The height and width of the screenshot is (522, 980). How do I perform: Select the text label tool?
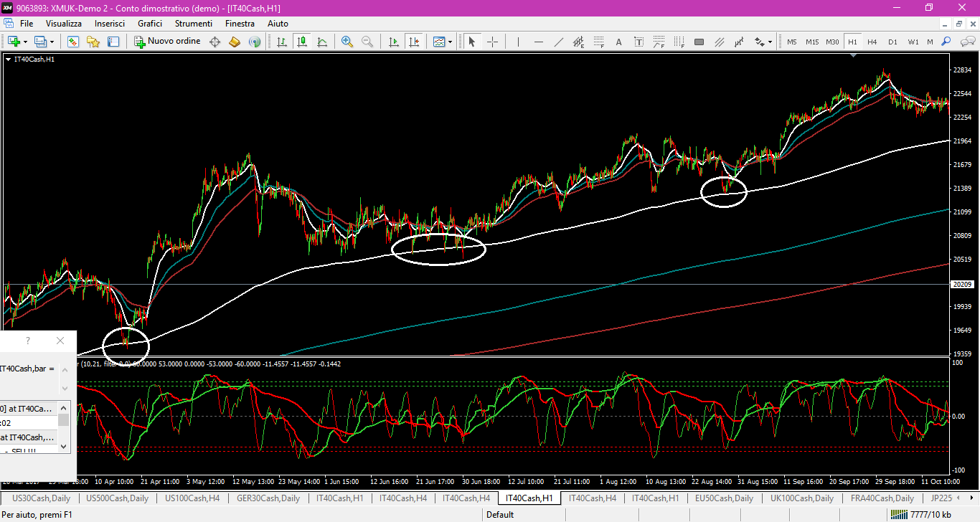[x=639, y=42]
